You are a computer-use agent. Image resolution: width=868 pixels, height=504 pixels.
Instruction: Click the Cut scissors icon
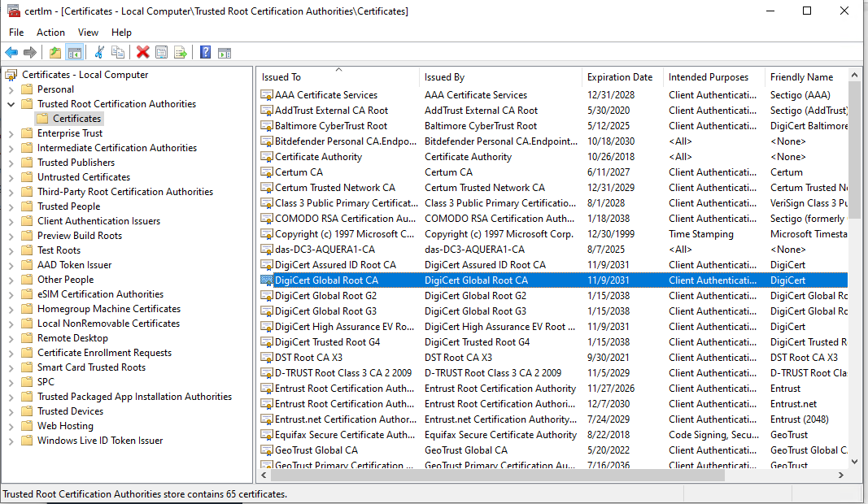(99, 52)
